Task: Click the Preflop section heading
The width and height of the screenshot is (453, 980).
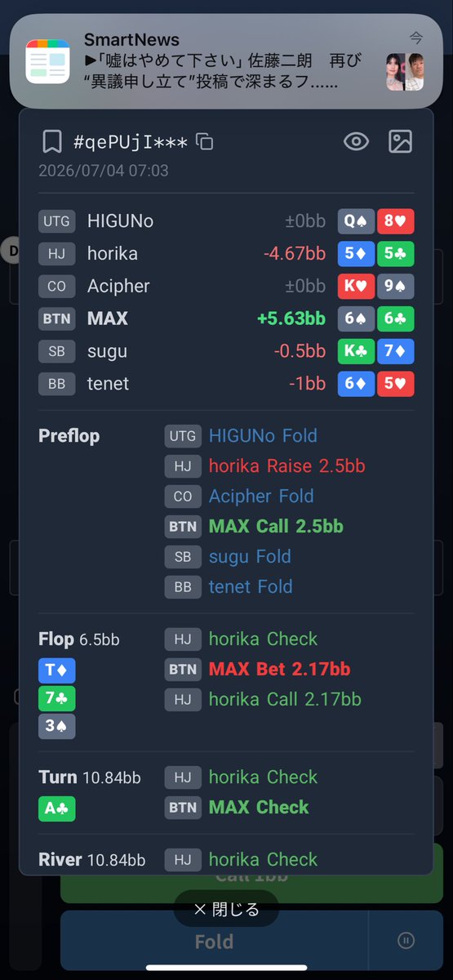Action: [x=69, y=436]
